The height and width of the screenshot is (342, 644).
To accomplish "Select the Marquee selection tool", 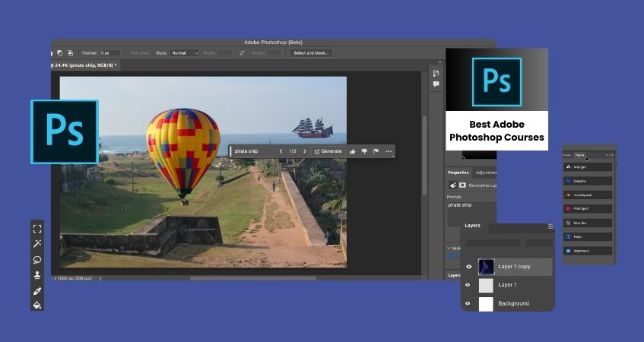I will pyautogui.click(x=37, y=229).
